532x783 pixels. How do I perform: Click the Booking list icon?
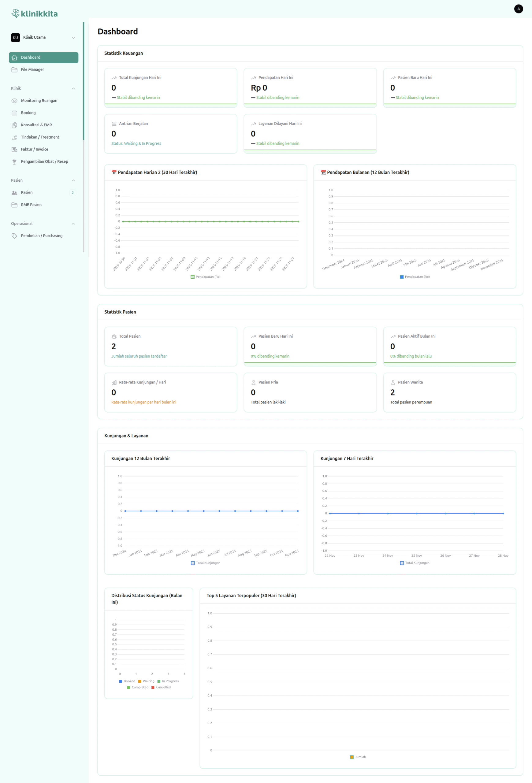tap(14, 113)
